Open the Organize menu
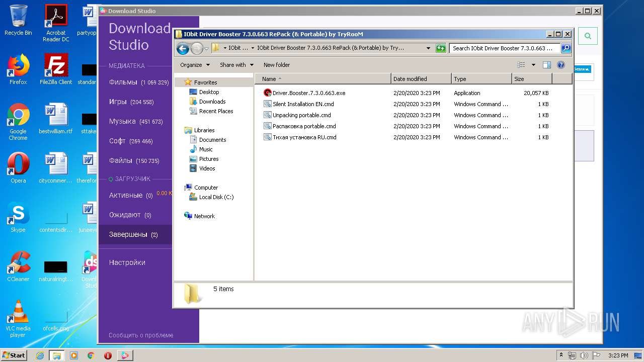Image resolution: width=644 pixels, height=362 pixels. click(194, 65)
